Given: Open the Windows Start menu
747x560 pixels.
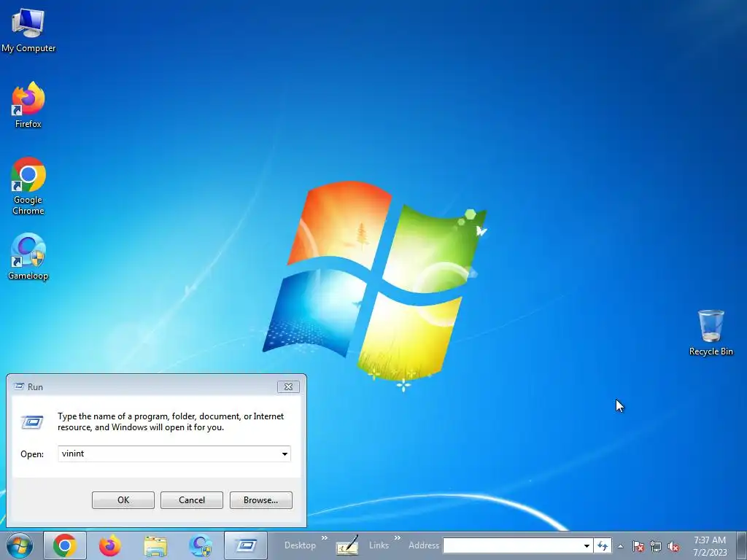Looking at the screenshot, I should (x=20, y=545).
